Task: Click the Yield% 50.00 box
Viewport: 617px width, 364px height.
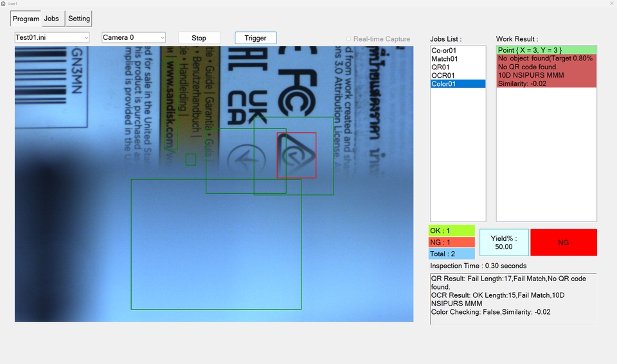Action: (504, 243)
